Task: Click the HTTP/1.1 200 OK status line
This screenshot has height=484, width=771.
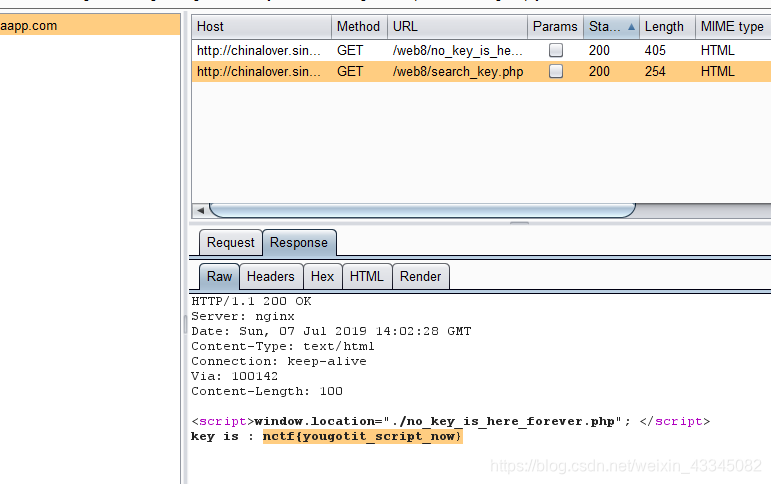Action: coord(251,301)
